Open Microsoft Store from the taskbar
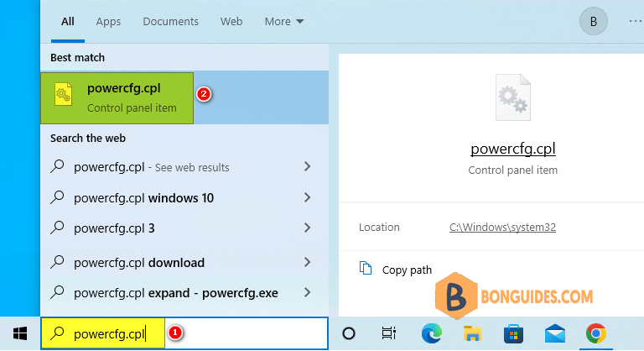 pos(513,333)
